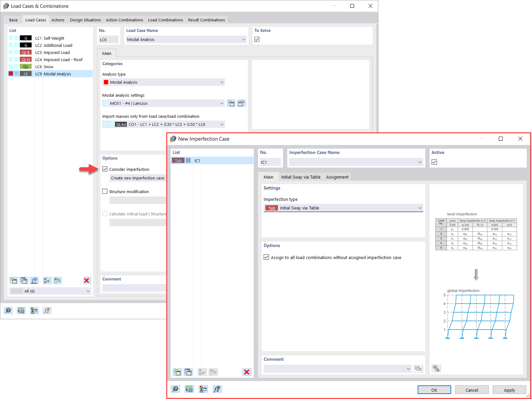Viewport: 532px width, 399px height.
Task: Create new modal analysis settings with star icon
Action: [x=231, y=103]
